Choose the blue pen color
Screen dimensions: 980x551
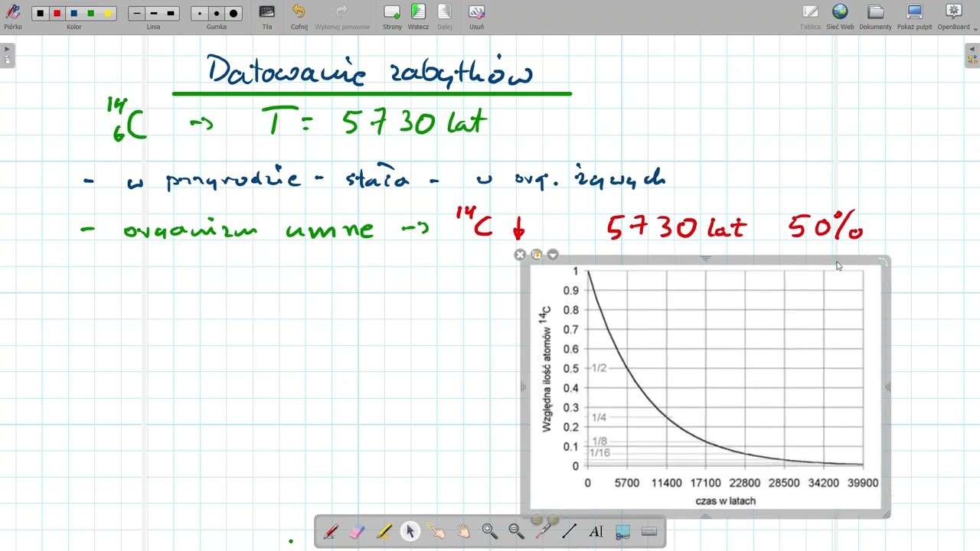click(x=74, y=14)
